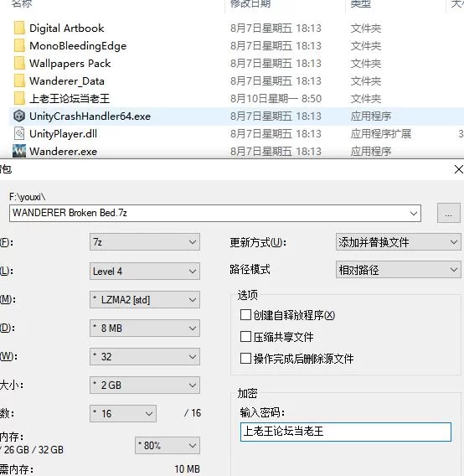Viewport: 464px width, 476px height.
Task: Click the UnityCrashHandler64.exe Unity icon
Action: 19,116
